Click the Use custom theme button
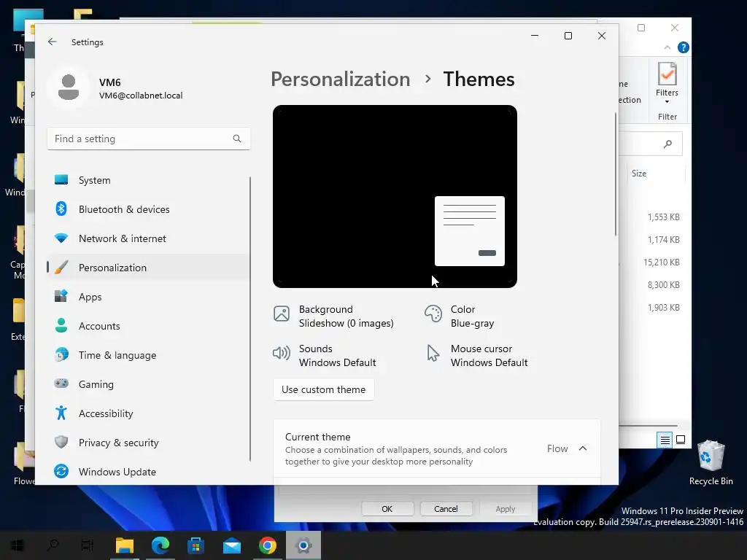This screenshot has height=560, width=747. (323, 389)
